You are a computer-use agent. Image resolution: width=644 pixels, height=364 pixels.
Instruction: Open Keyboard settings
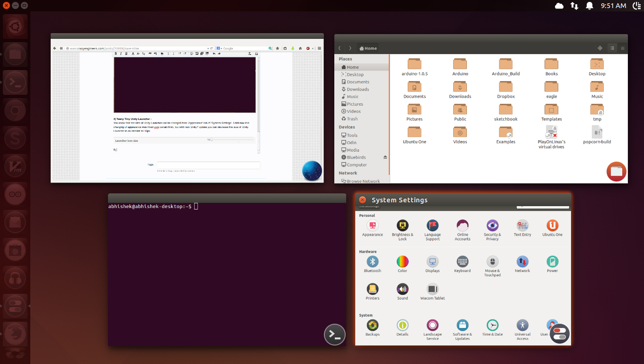(463, 264)
